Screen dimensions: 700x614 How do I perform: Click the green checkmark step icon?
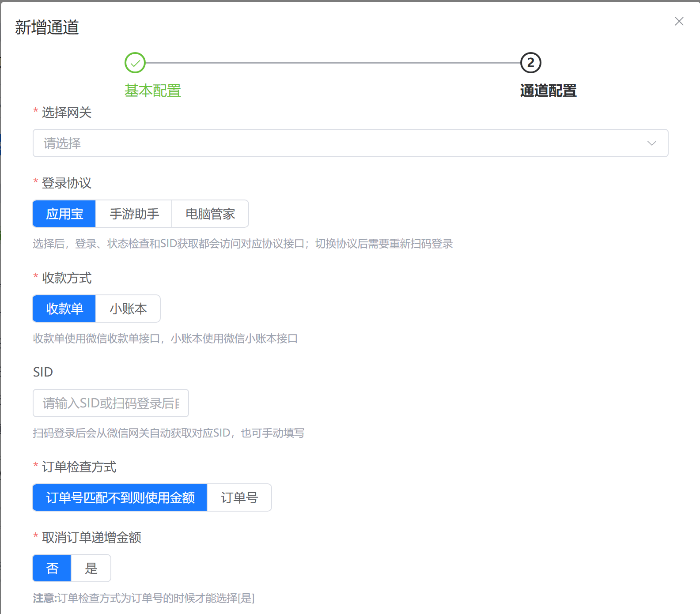click(135, 63)
